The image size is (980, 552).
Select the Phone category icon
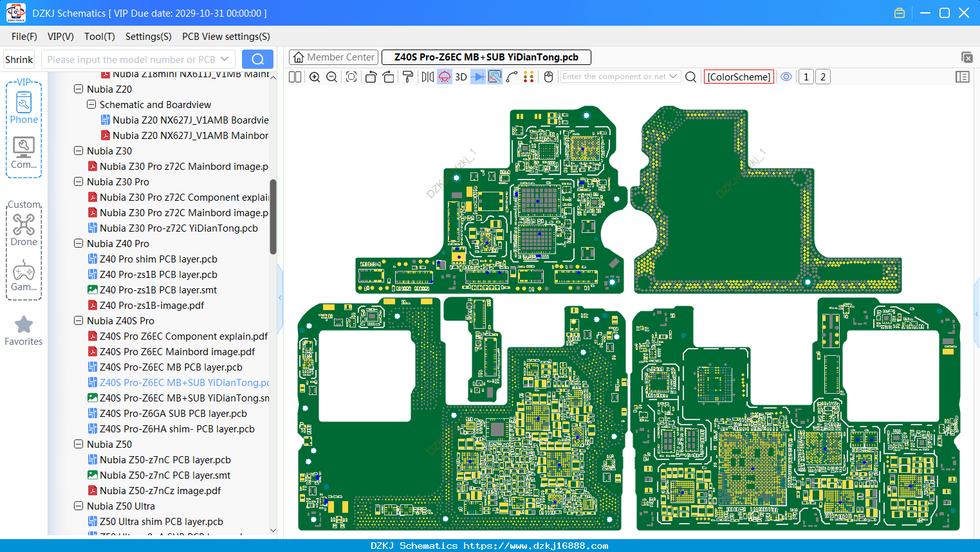[x=24, y=107]
